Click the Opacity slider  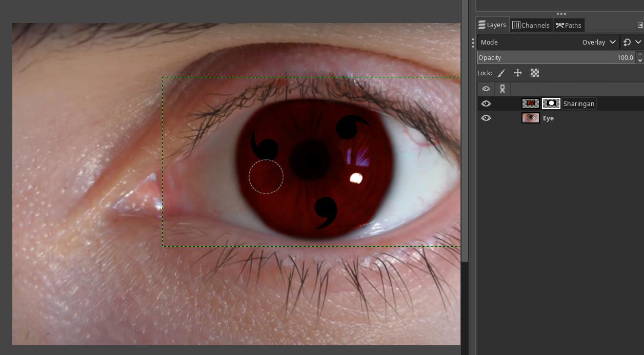(x=556, y=57)
